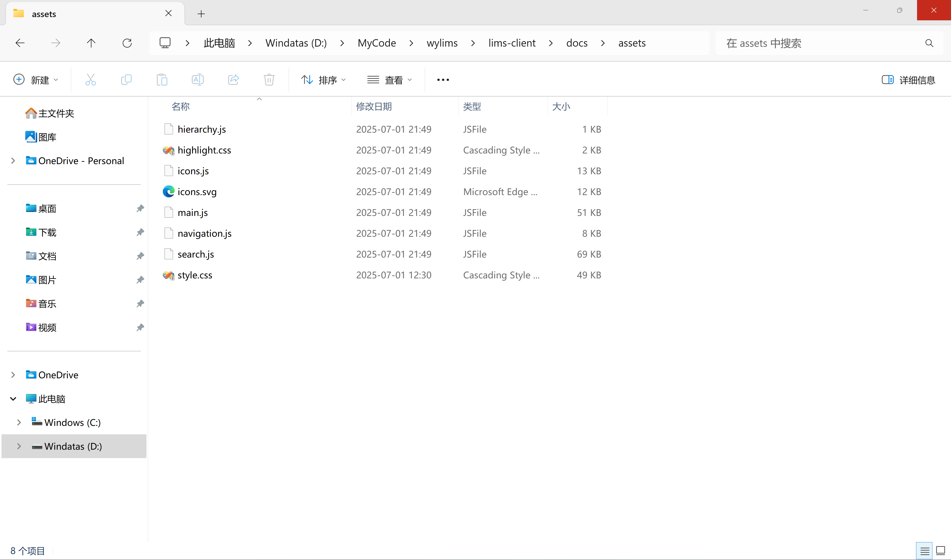Click the search magnifier icon

(929, 43)
